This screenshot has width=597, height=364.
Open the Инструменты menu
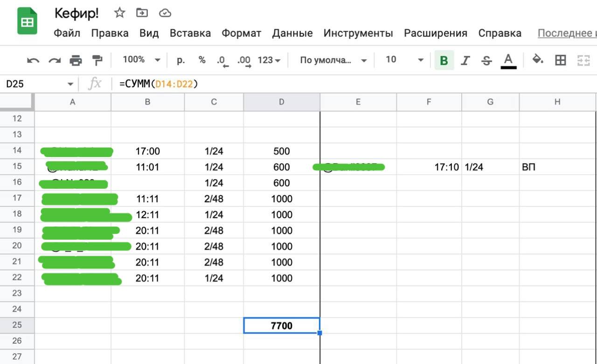click(358, 33)
